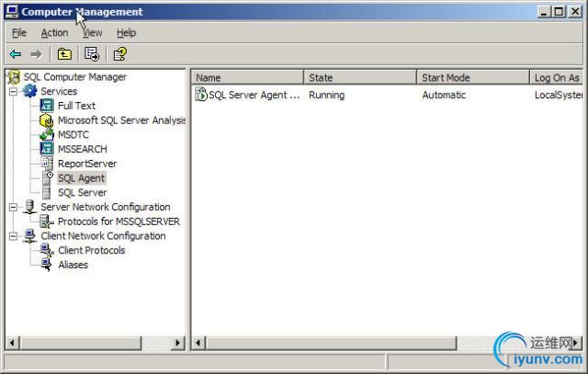Open the File menu
Screen dimensions: 588x374
[19, 33]
